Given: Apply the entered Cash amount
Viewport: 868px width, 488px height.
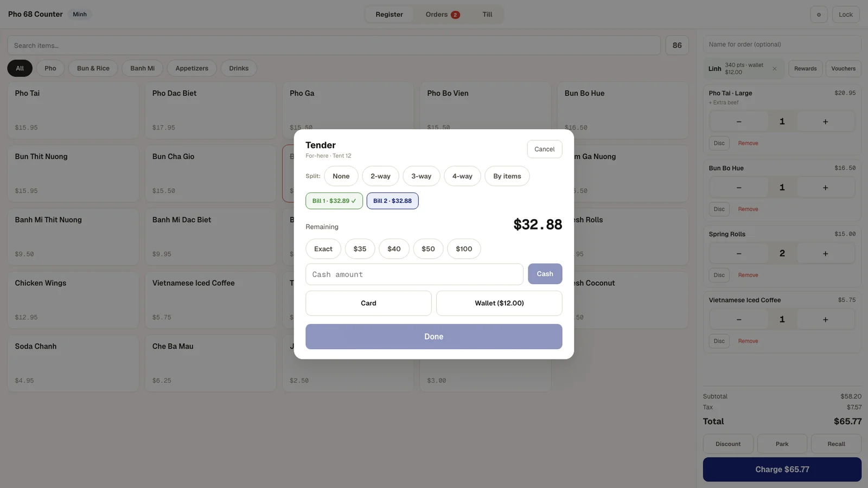Looking at the screenshot, I should point(545,274).
